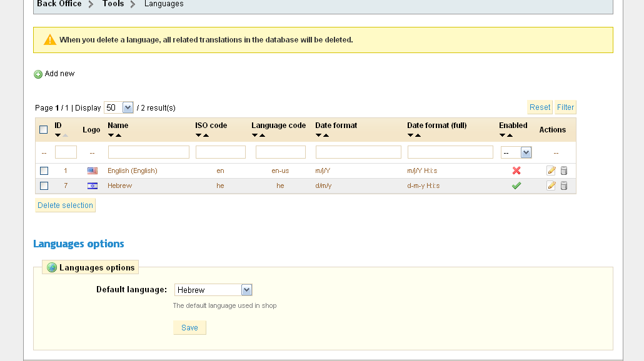The height and width of the screenshot is (361, 644).
Task: Focus the Language code filter field
Action: click(x=281, y=152)
